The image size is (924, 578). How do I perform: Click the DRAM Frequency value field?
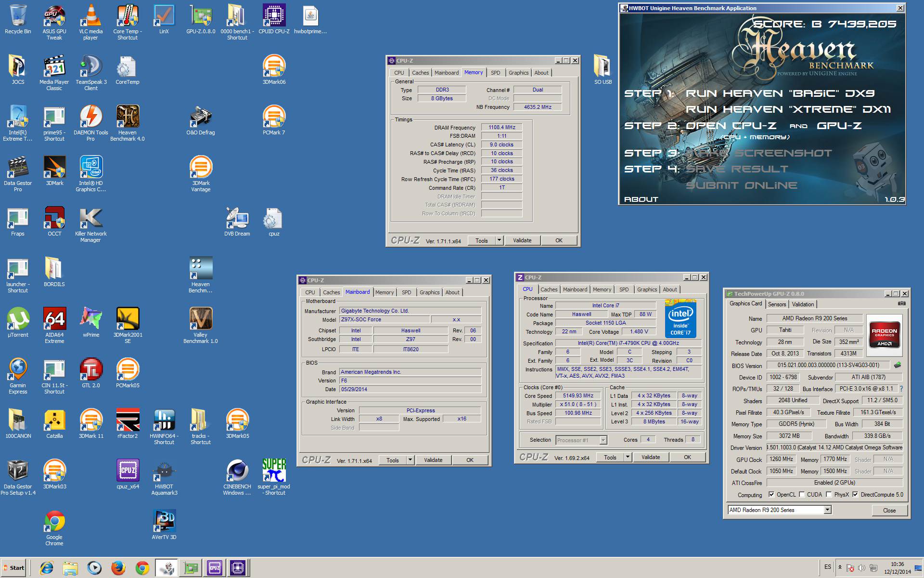tap(501, 128)
